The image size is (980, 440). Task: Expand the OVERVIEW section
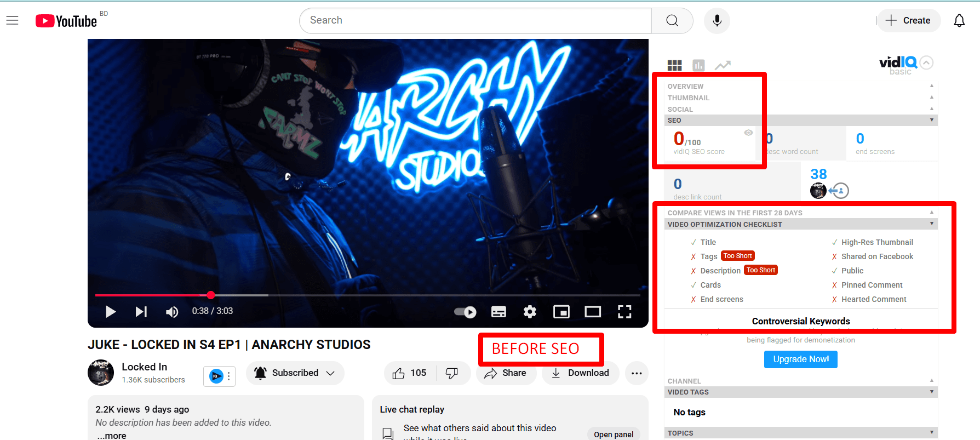(x=800, y=86)
